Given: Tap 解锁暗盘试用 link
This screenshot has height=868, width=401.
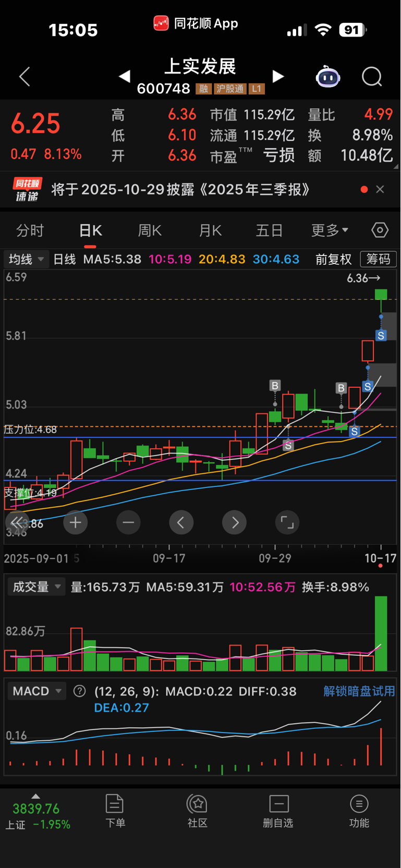Looking at the screenshot, I should click(x=359, y=691).
